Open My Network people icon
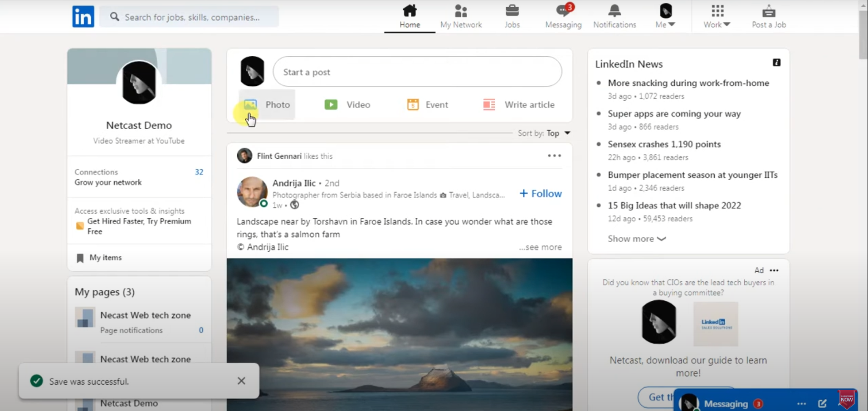 click(x=461, y=10)
